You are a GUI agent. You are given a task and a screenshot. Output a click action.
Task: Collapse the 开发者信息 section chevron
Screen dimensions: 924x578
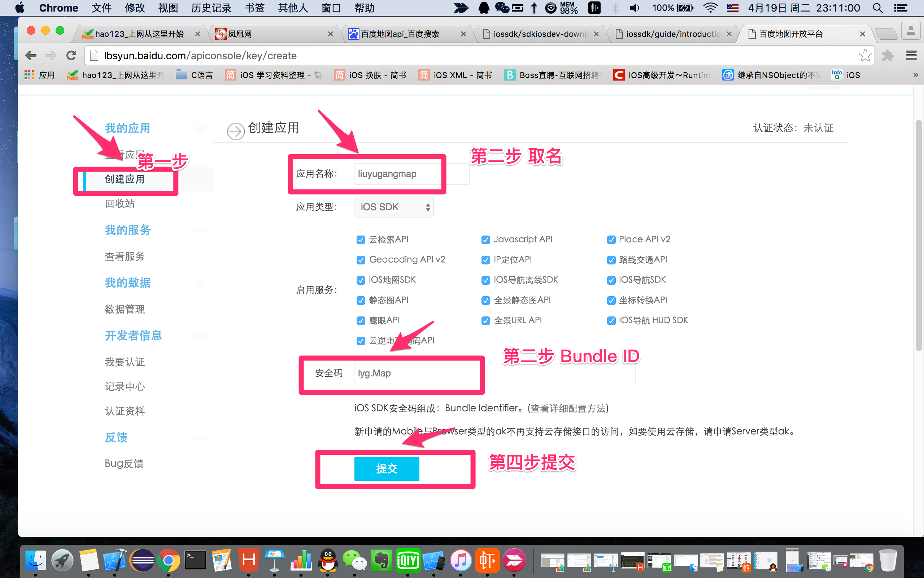(200, 336)
